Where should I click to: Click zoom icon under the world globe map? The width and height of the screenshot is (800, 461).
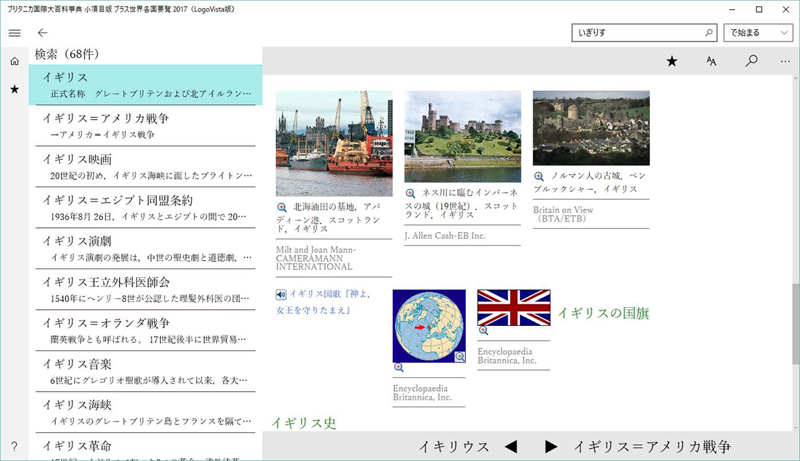pyautogui.click(x=399, y=368)
